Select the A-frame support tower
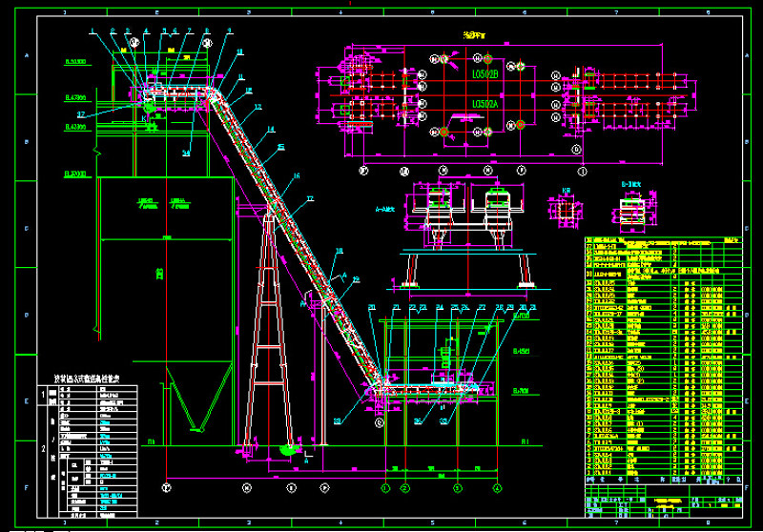The height and width of the screenshot is (532, 763). point(269,331)
